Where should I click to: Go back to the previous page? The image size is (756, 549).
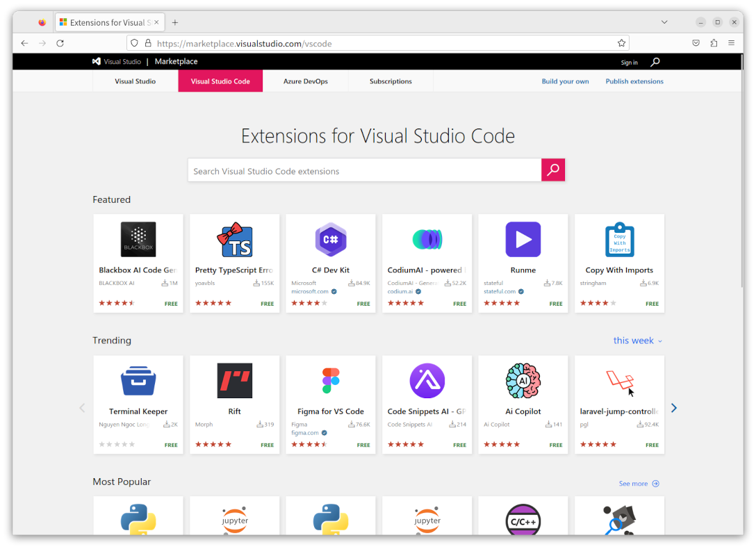[24, 43]
